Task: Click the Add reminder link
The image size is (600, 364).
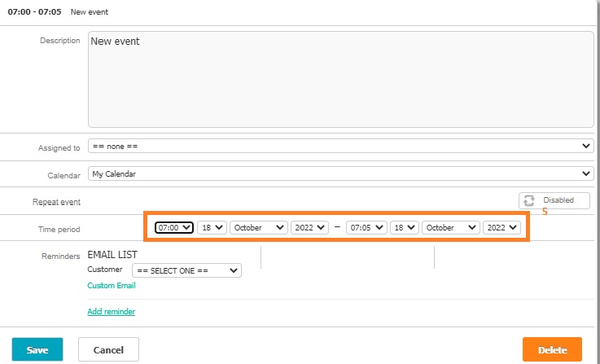Action: pos(111,311)
